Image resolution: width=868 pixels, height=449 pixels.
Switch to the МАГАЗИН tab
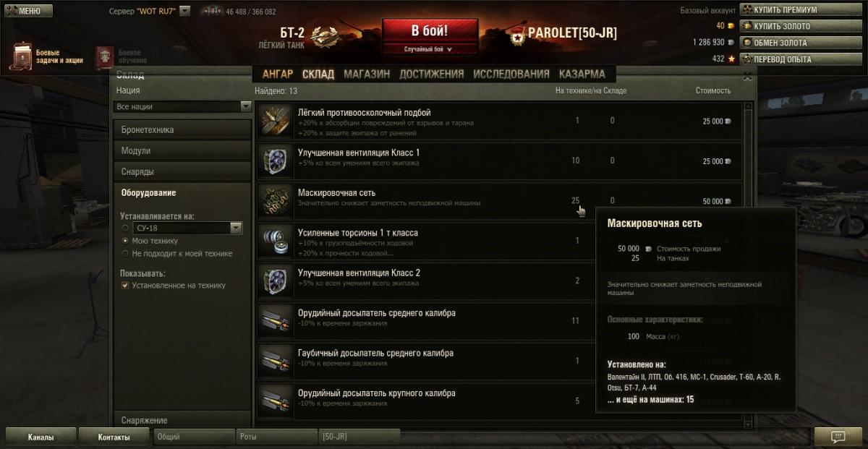367,74
